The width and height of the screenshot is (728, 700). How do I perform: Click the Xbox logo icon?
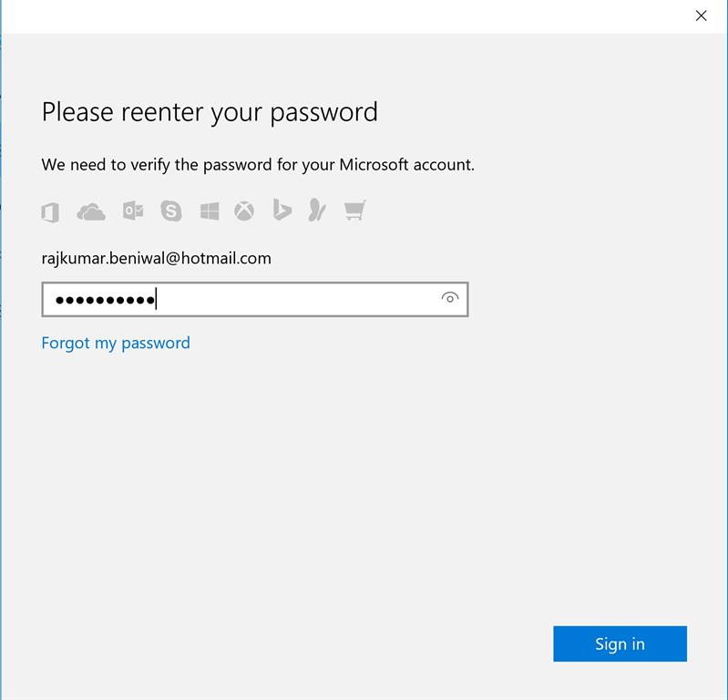click(244, 211)
